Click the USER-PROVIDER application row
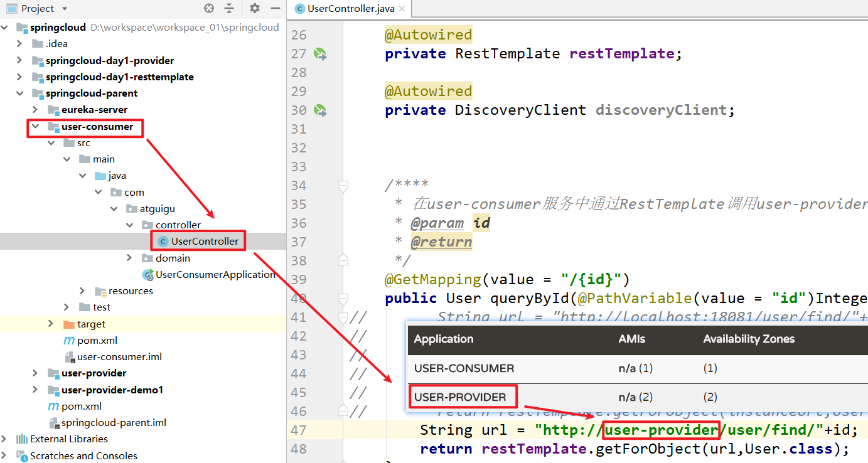 460,397
